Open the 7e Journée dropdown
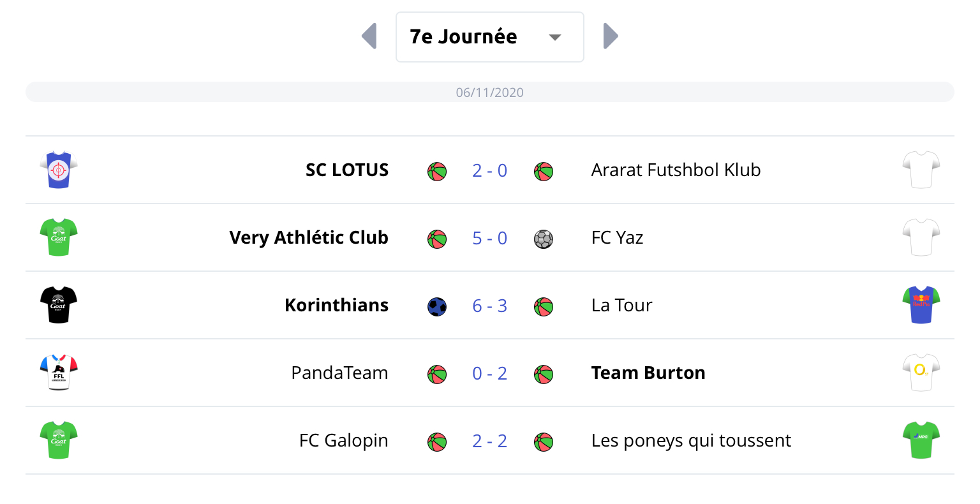980x504 pixels. pyautogui.click(x=489, y=37)
